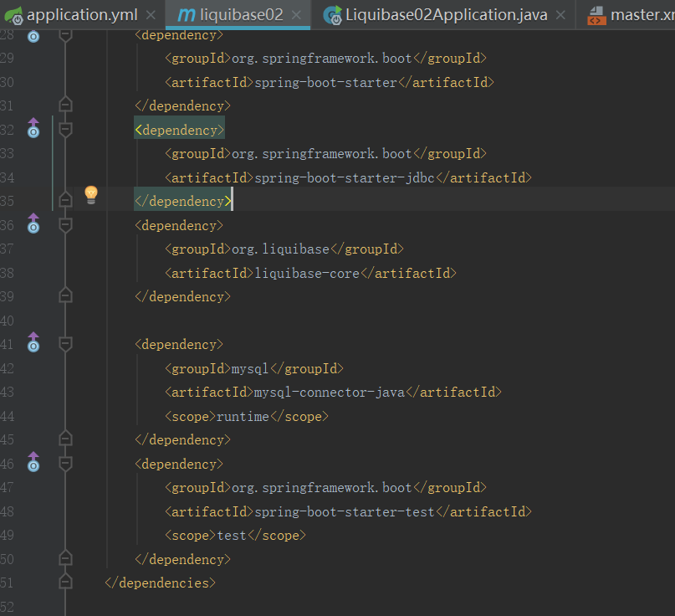Viewport: 675px width, 616px height.
Task: Click the Spring icon on application.yml tab
Action: pos(13,16)
